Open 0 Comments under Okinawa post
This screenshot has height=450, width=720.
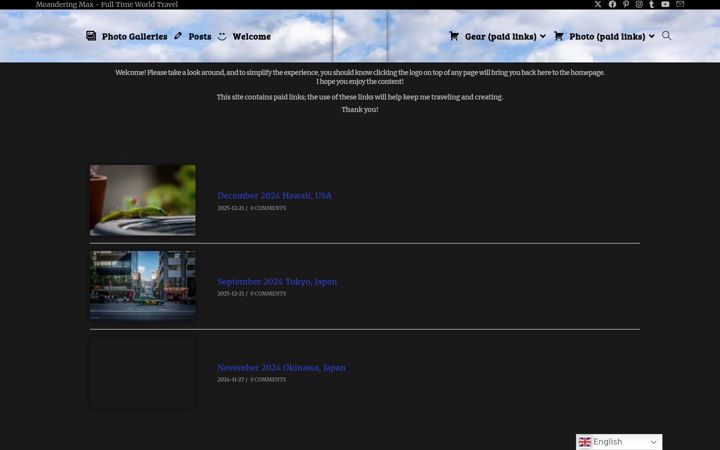point(268,380)
